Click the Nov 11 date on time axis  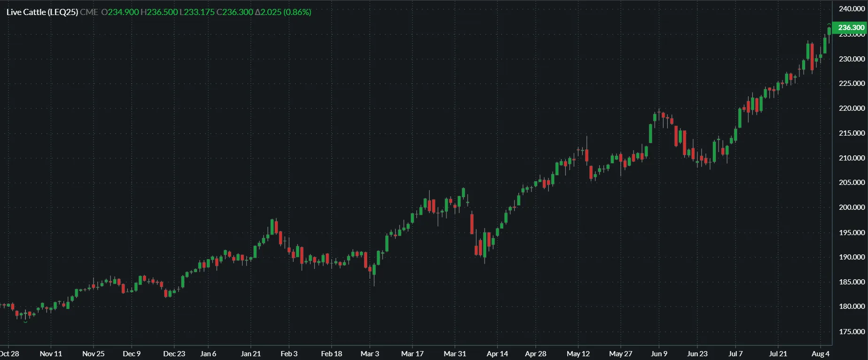point(51,353)
